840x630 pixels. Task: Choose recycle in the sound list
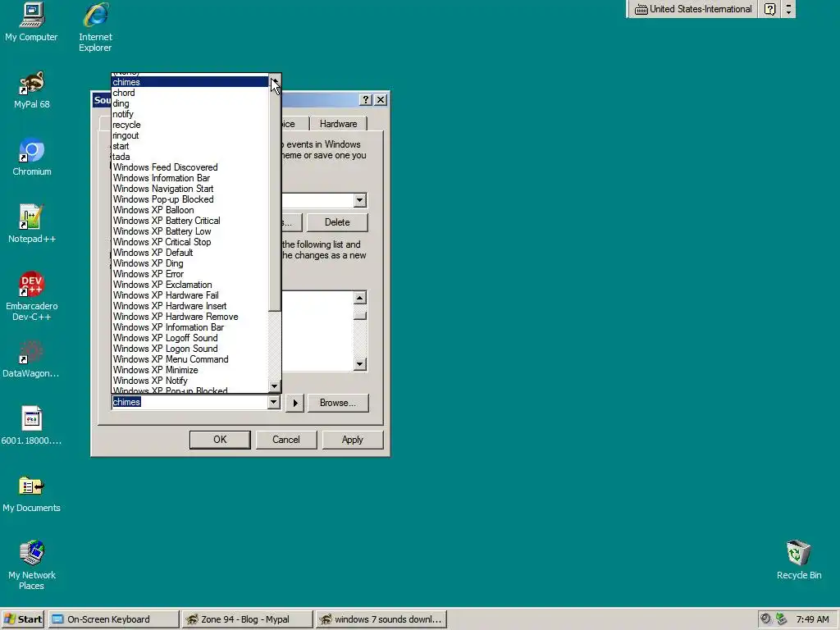(189, 125)
